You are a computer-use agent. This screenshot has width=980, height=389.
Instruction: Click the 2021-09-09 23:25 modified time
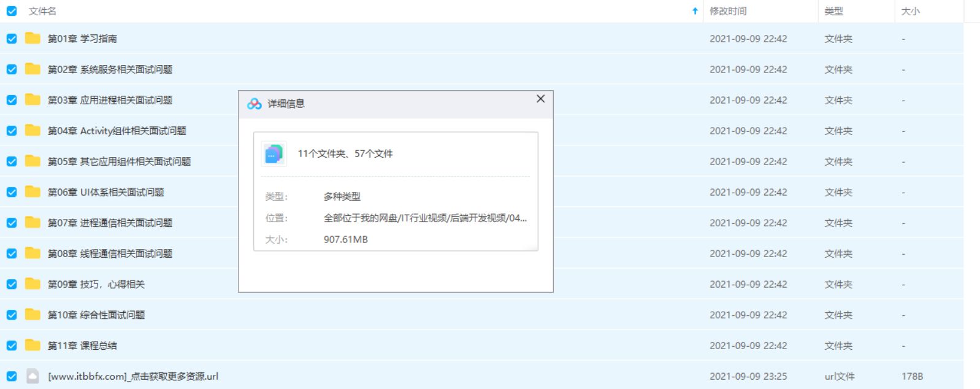[x=748, y=376]
